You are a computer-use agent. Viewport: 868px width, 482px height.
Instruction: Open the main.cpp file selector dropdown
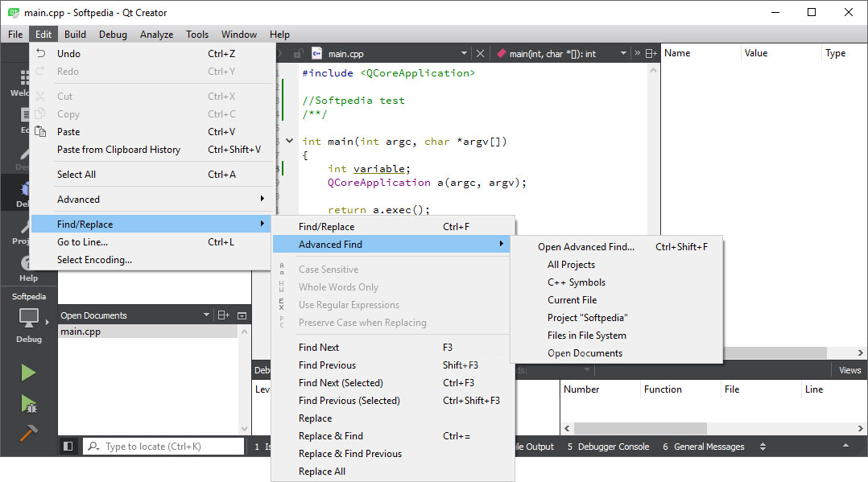pos(464,54)
